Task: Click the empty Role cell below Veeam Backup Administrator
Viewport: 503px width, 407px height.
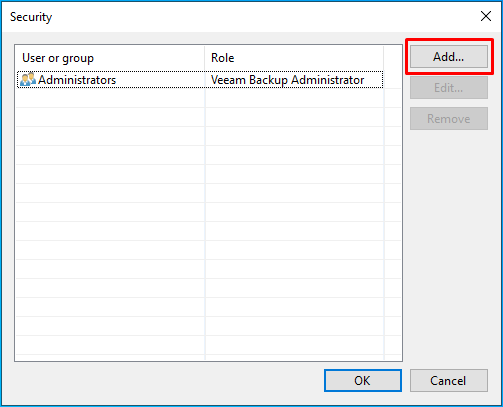Action: (294, 98)
